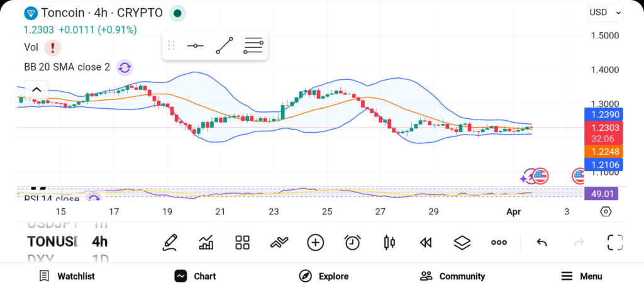Create an alert with the alarm clock icon
The image size is (644, 290).
coord(352,242)
